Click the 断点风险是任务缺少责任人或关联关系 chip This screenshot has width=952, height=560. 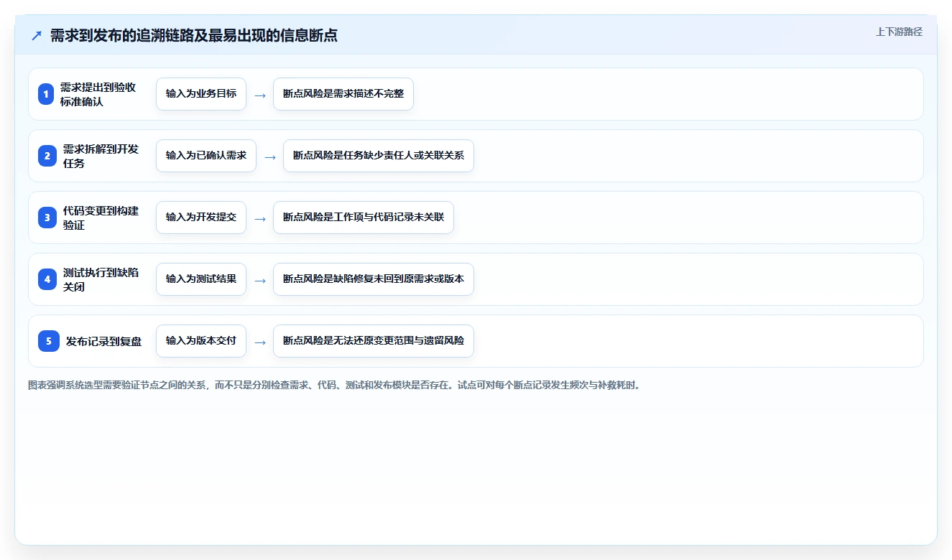[x=379, y=156]
